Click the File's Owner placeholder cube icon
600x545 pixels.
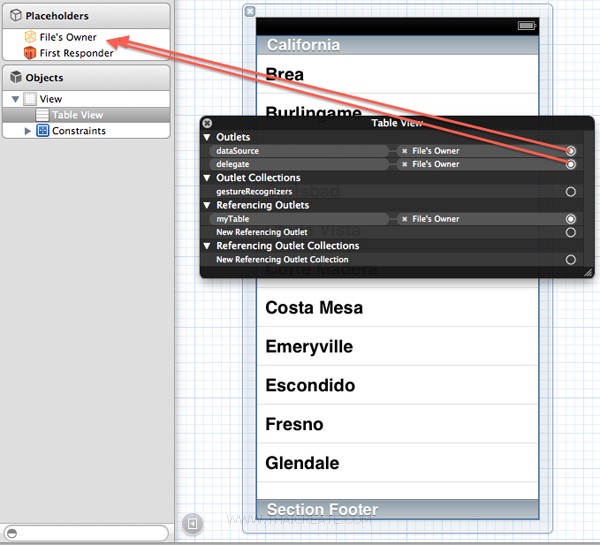(30, 37)
